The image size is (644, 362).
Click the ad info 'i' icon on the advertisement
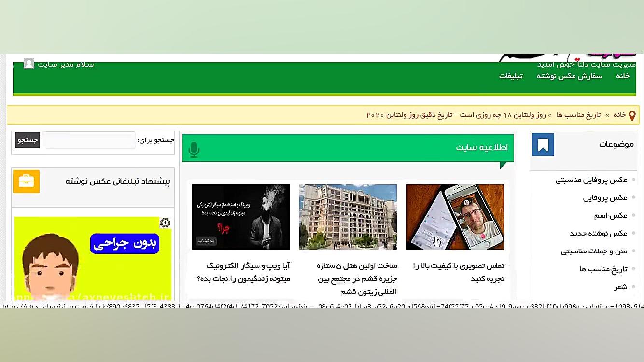165,223
